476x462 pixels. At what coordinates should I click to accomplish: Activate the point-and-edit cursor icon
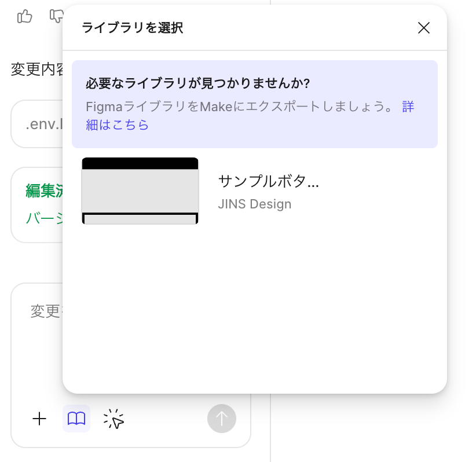pyautogui.click(x=113, y=419)
